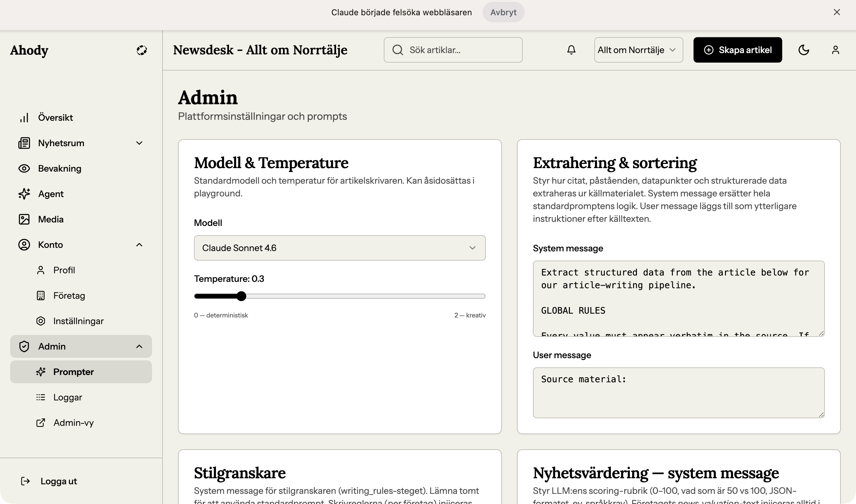Viewport: 856px width, 504px height.
Task: Open the user profile menu icon
Action: point(836,50)
